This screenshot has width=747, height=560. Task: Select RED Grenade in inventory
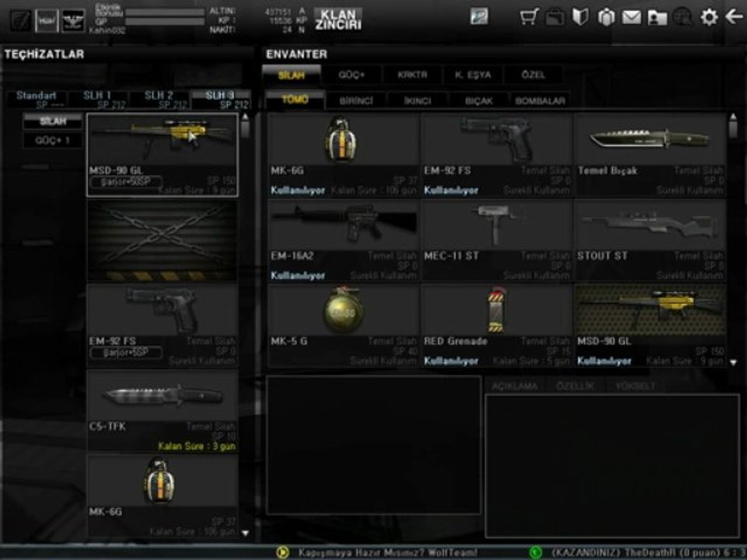point(497,326)
